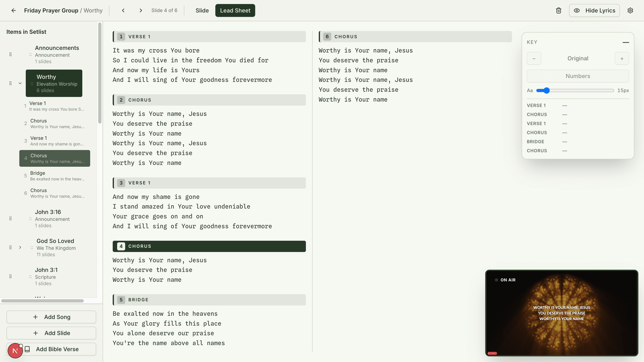Expand God So Loved slides

[x=20, y=247]
